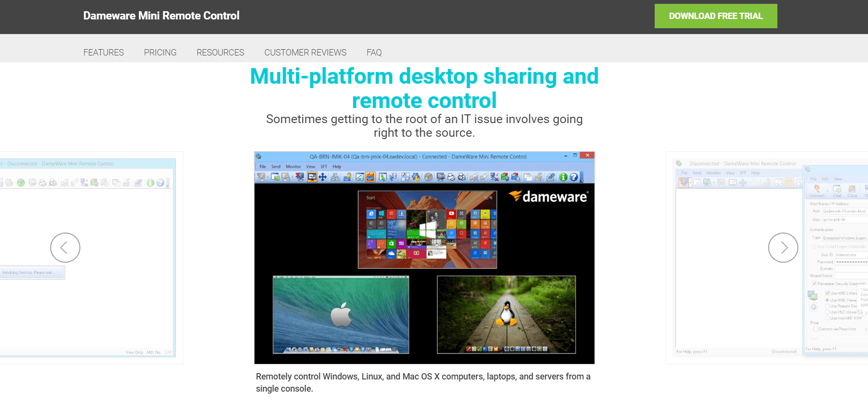Click the caption about remotely controlling Windows, Linux
The height and width of the screenshot is (415, 868).
(423, 382)
